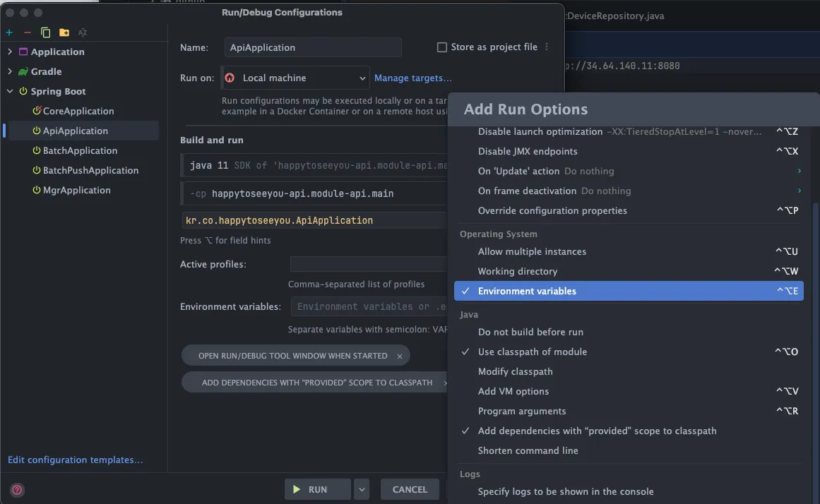Open Manage targets link
Image resolution: width=820 pixels, height=504 pixels.
tap(412, 78)
